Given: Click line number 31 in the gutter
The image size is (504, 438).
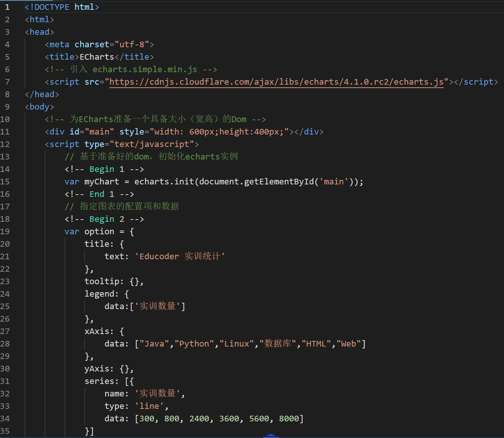Looking at the screenshot, I should 5,381.
